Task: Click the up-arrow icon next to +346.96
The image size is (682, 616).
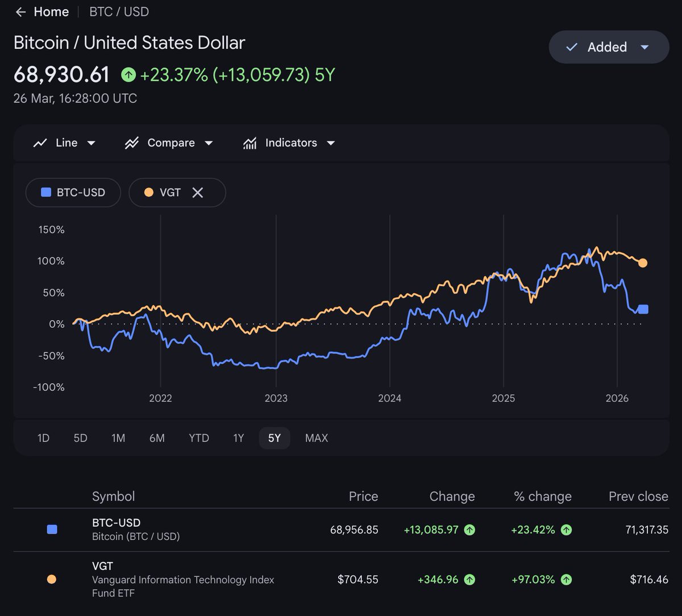Action: tap(469, 580)
